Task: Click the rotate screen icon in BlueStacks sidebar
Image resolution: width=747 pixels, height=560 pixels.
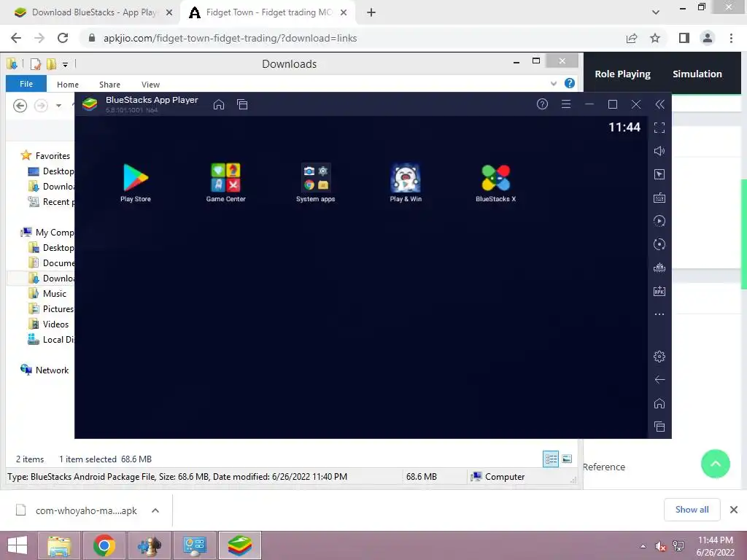Action: click(x=659, y=244)
